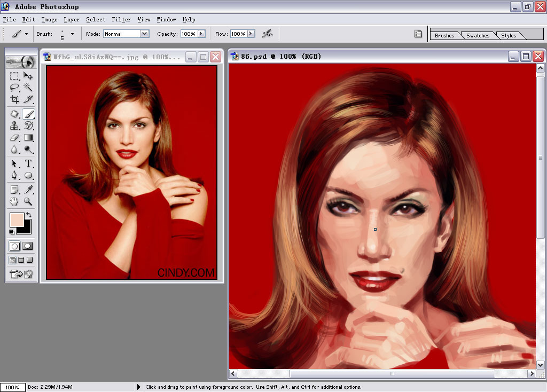Open the Help menu

pos(189,20)
